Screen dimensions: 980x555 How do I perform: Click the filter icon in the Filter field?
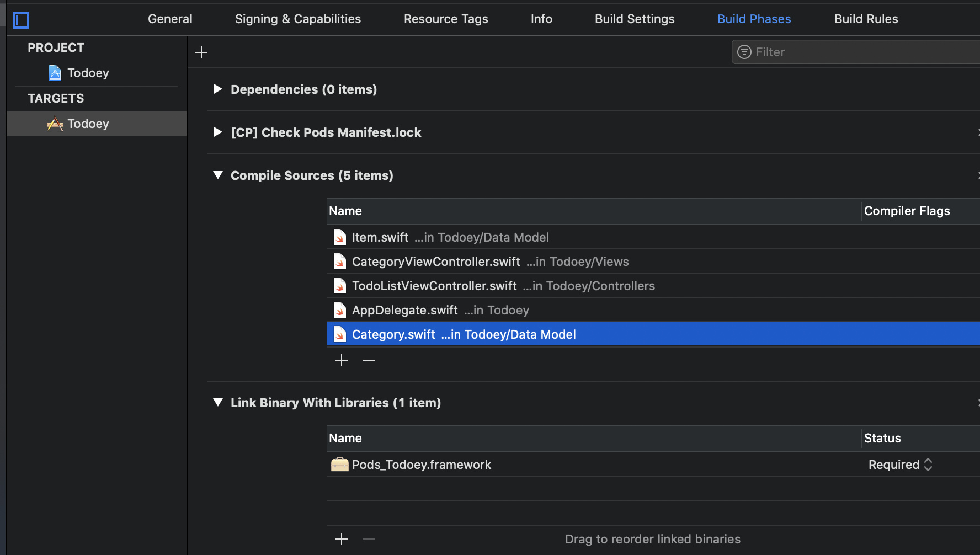pyautogui.click(x=744, y=51)
